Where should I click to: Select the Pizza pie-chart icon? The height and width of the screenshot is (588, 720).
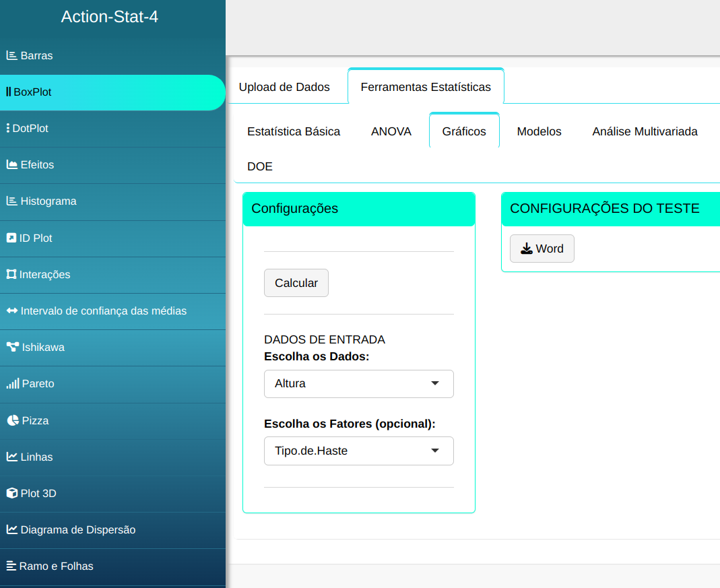tap(13, 420)
